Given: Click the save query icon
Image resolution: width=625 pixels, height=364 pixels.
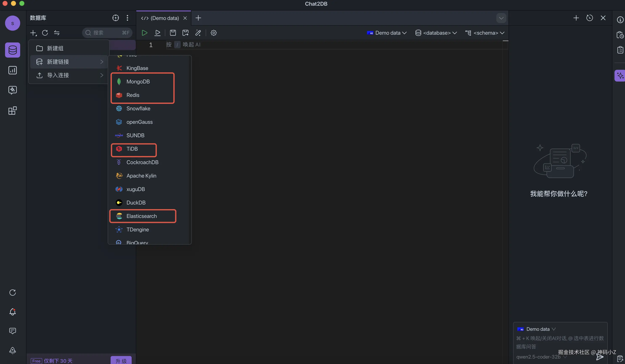Looking at the screenshot, I should [173, 33].
